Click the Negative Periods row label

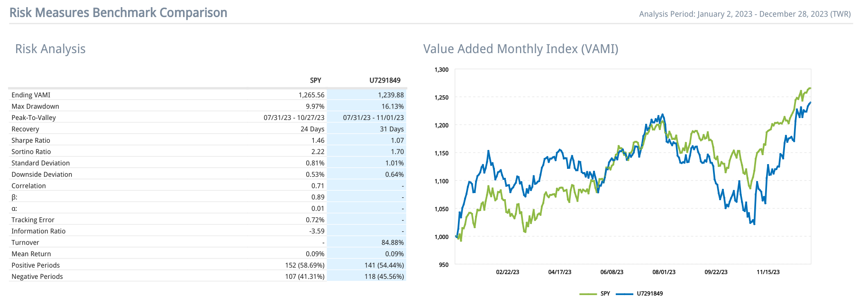coord(37,277)
